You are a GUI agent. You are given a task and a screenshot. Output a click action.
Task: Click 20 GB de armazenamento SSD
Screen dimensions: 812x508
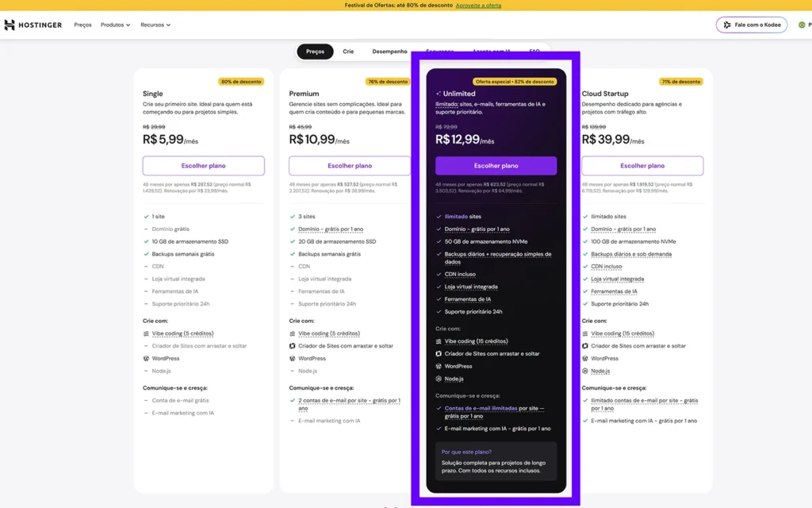tap(337, 241)
